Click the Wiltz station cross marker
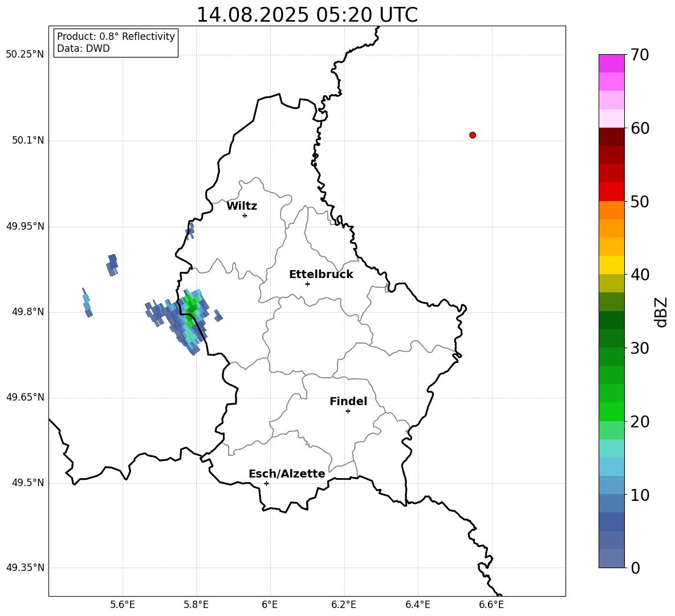The width and height of the screenshot is (675, 616). point(245,215)
